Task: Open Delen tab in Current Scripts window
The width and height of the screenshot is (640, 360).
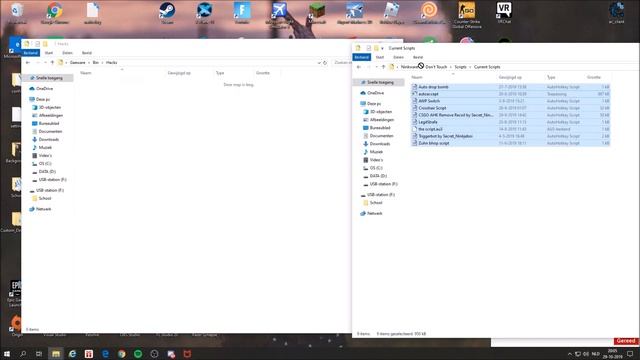Action: tap(398, 57)
